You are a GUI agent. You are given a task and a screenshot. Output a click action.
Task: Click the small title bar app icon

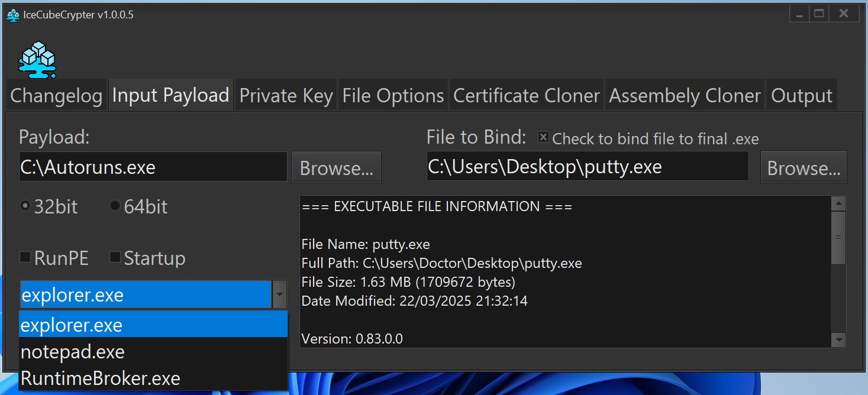[x=13, y=15]
